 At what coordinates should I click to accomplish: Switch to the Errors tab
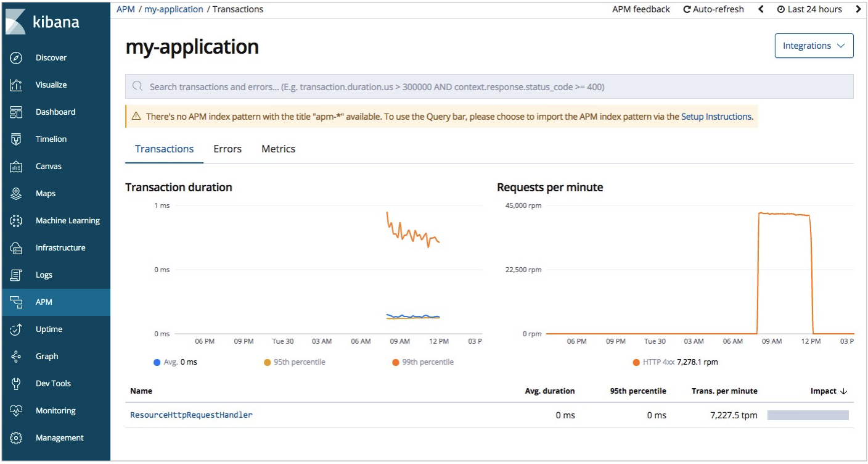(227, 149)
